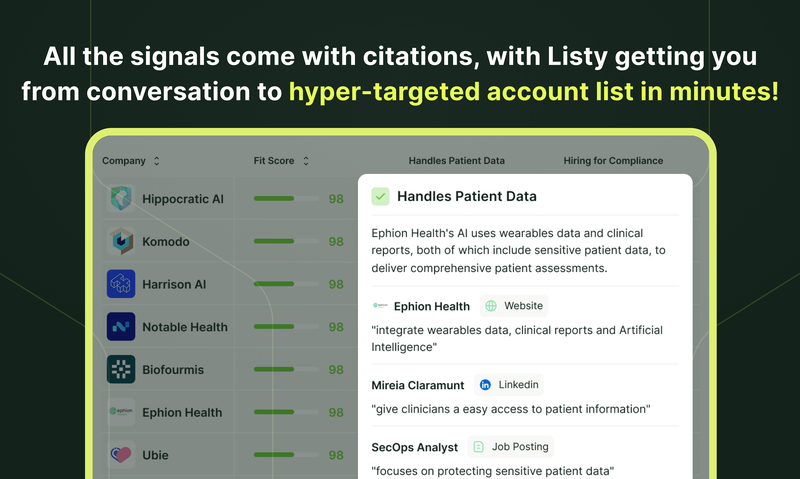Toggle the Handles Patient Data green checkbox
The height and width of the screenshot is (479, 800).
tap(380, 196)
